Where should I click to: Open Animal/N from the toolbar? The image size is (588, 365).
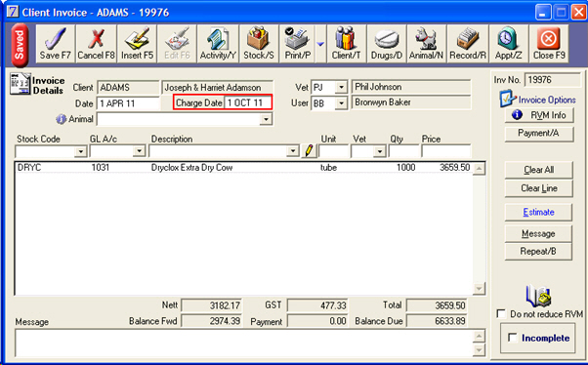point(427,44)
